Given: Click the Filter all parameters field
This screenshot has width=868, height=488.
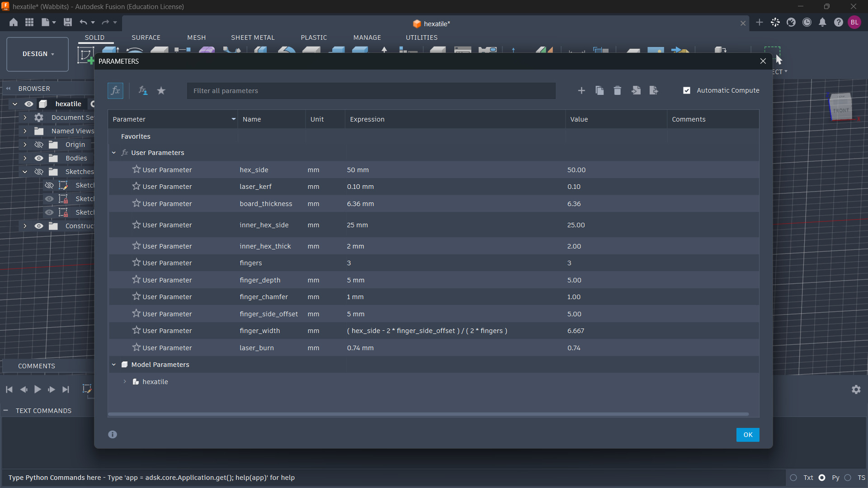Looking at the screenshot, I should point(371,91).
